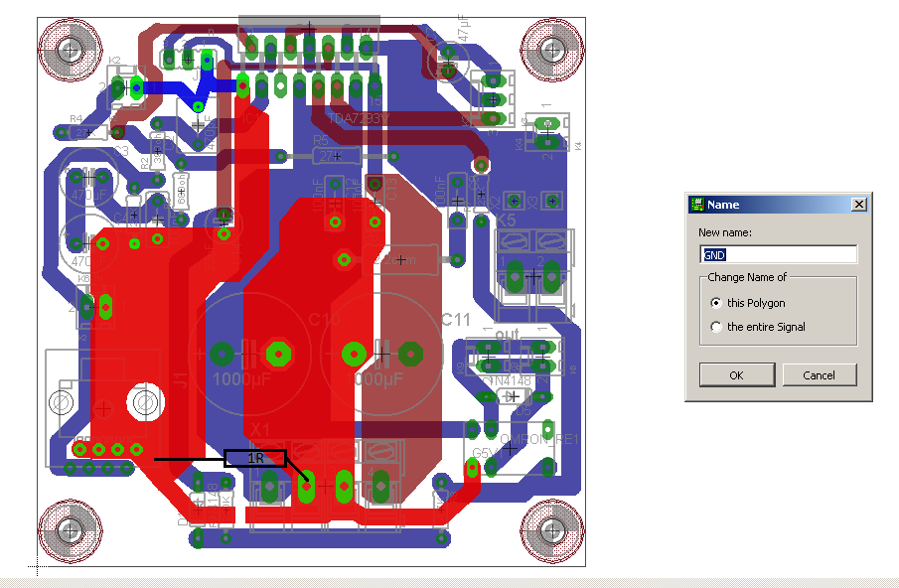899x588 pixels.
Task: Click the K5 connector label
Action: pos(505,220)
